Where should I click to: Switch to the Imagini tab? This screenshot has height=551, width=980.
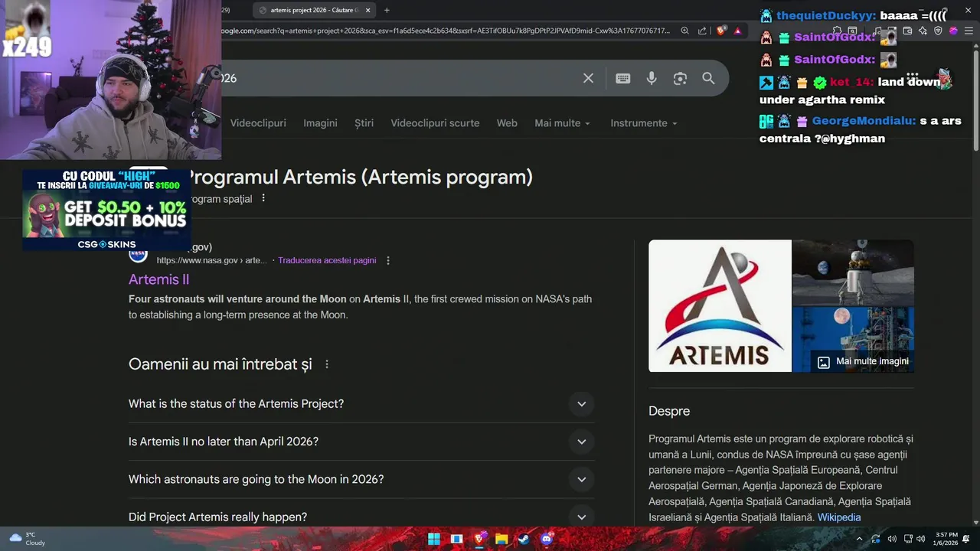coord(320,123)
